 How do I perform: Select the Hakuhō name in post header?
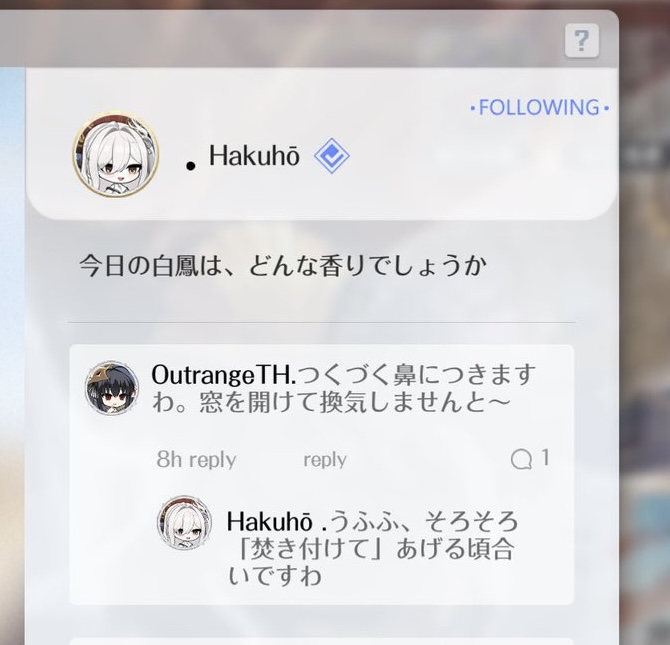pos(254,156)
